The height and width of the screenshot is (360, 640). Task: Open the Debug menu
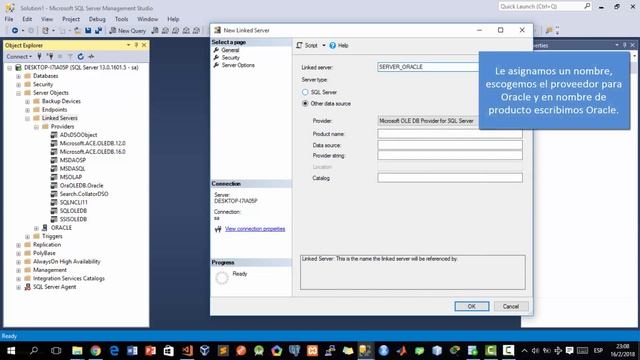pyautogui.click(x=97, y=19)
